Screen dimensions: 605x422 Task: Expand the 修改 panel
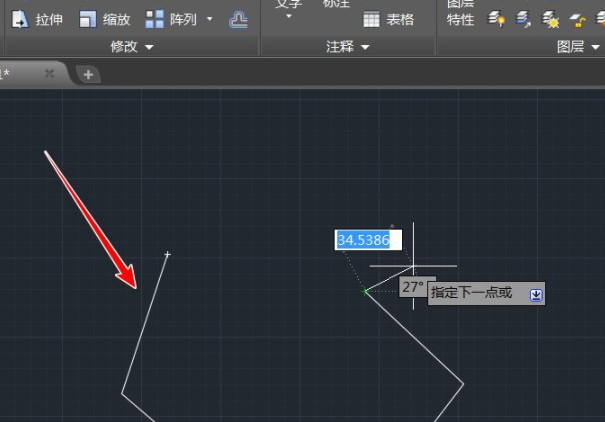tap(132, 47)
